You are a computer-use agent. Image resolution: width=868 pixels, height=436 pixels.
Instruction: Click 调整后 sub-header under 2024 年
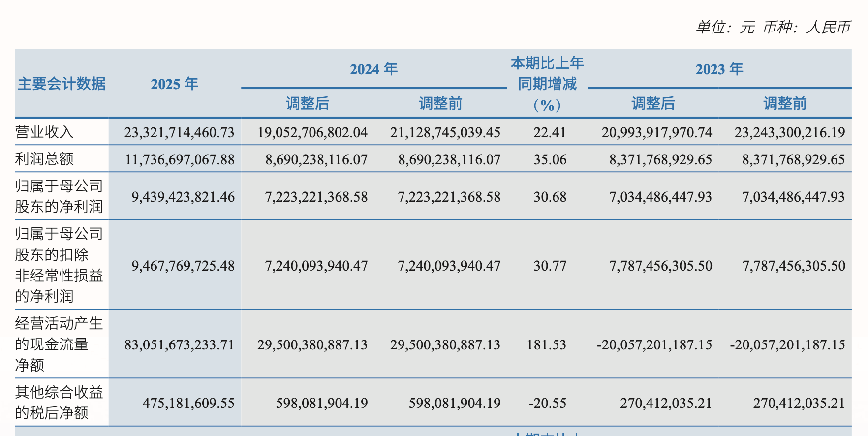(x=308, y=103)
